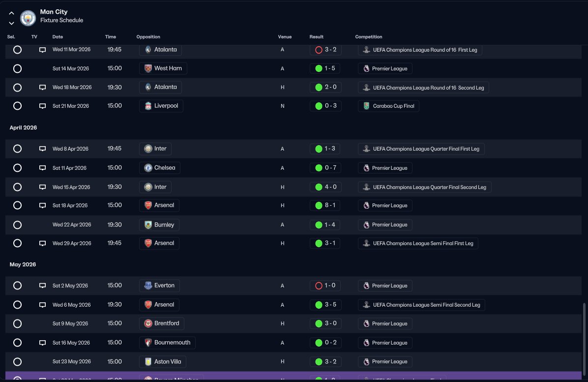The width and height of the screenshot is (588, 382).
Task: Open the 0 - 7 result versus Chelsea
Action: [325, 168]
